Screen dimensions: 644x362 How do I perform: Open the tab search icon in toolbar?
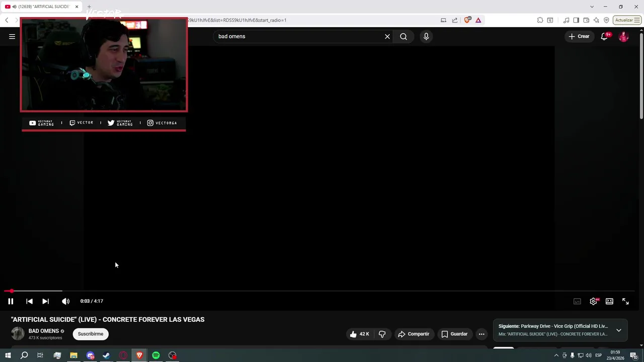coord(550,20)
